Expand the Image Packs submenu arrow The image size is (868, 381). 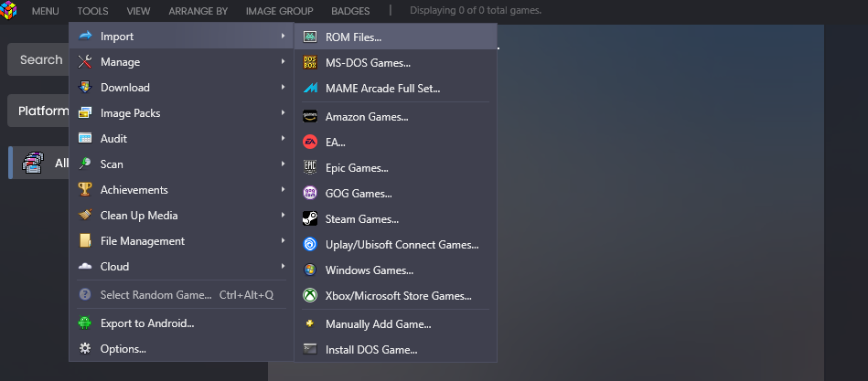[x=283, y=112]
